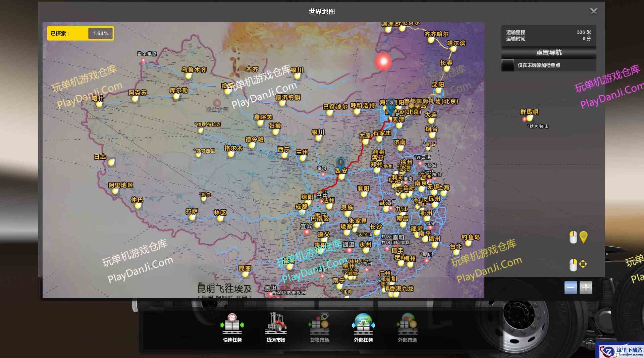Click the large red glowing map marker

point(383,62)
